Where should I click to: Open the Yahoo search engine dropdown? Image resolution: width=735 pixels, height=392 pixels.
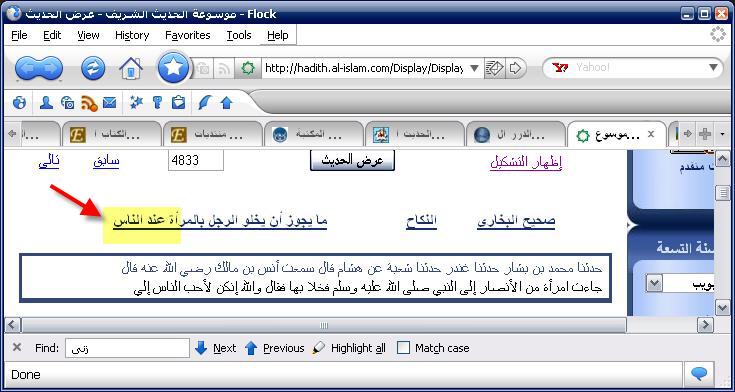pos(713,68)
